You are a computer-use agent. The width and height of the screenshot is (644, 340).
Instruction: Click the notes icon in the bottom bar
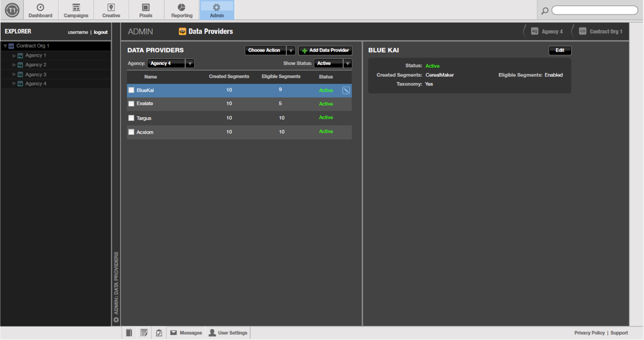coord(144,333)
